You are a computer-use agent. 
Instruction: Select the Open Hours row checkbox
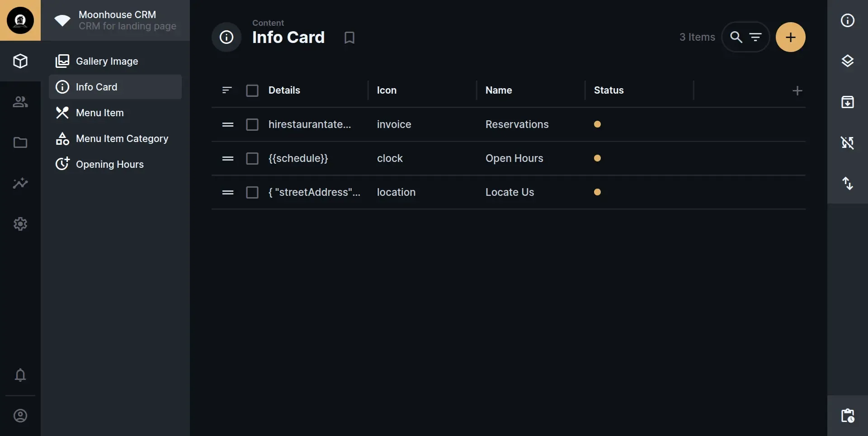(252, 158)
